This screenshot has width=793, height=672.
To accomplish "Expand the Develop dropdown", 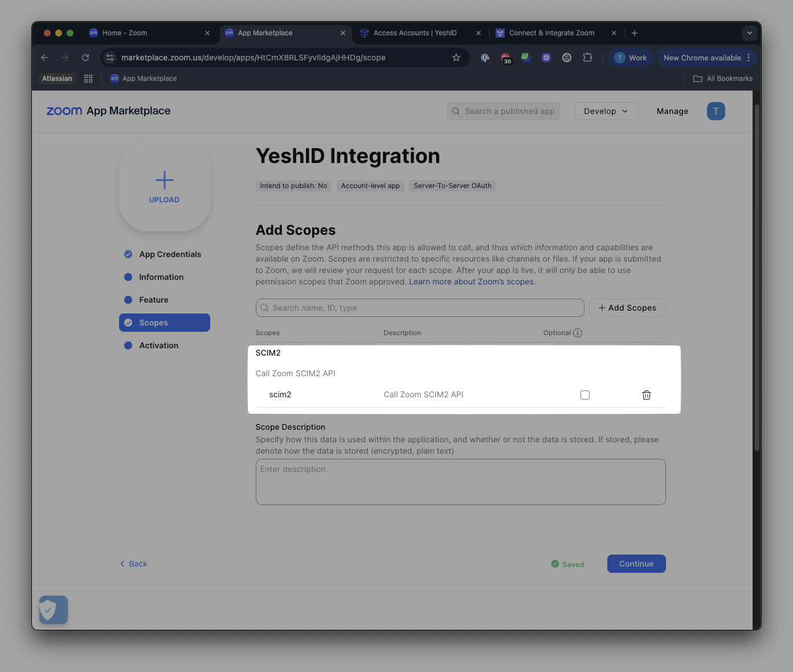I will [606, 111].
